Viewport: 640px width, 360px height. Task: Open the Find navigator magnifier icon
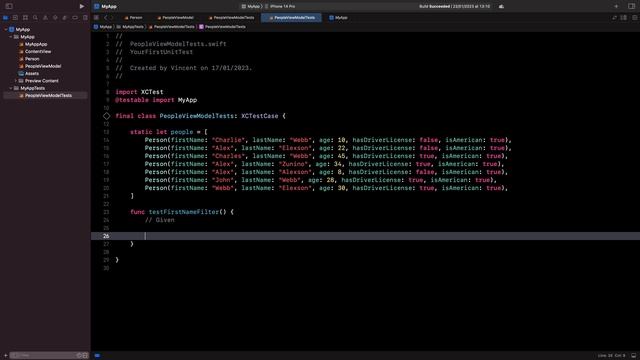(35, 18)
